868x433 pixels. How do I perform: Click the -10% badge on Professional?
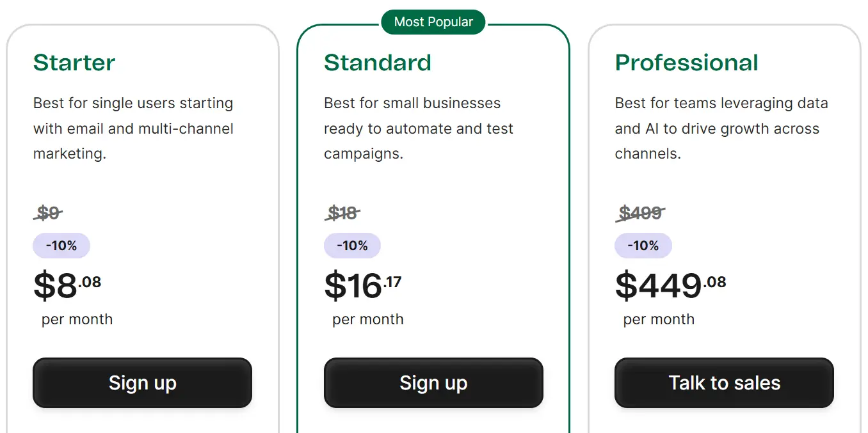(x=643, y=246)
